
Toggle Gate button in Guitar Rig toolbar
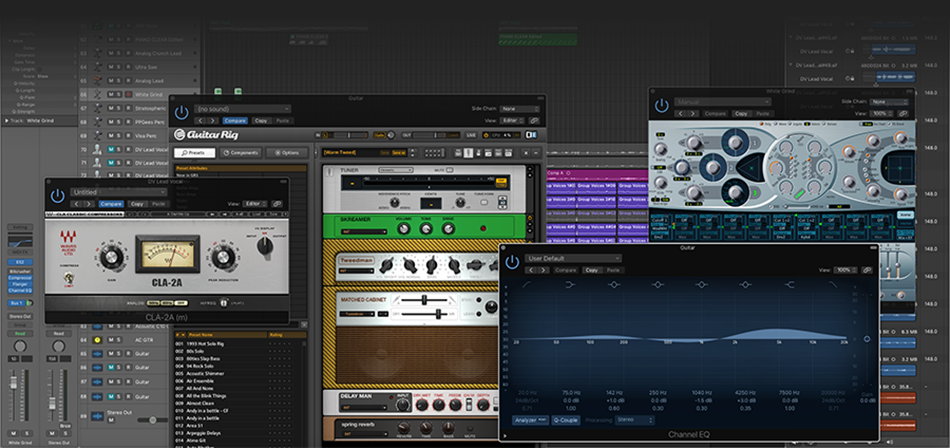point(379,135)
